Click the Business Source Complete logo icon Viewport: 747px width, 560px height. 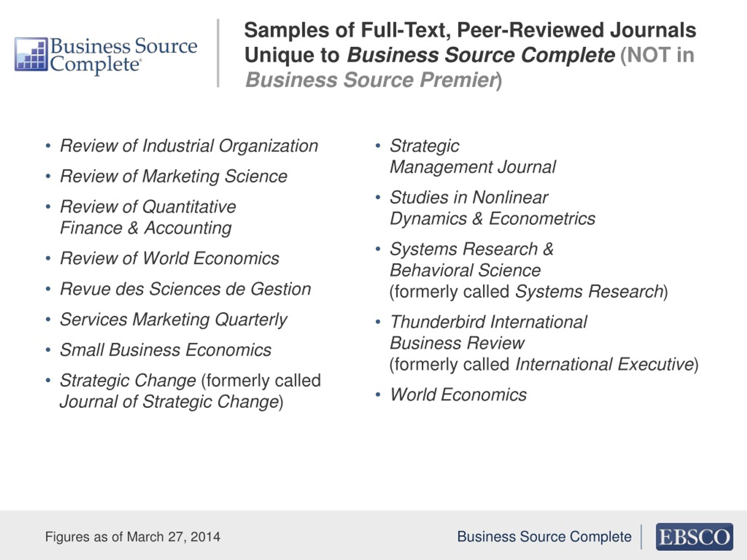[31, 54]
